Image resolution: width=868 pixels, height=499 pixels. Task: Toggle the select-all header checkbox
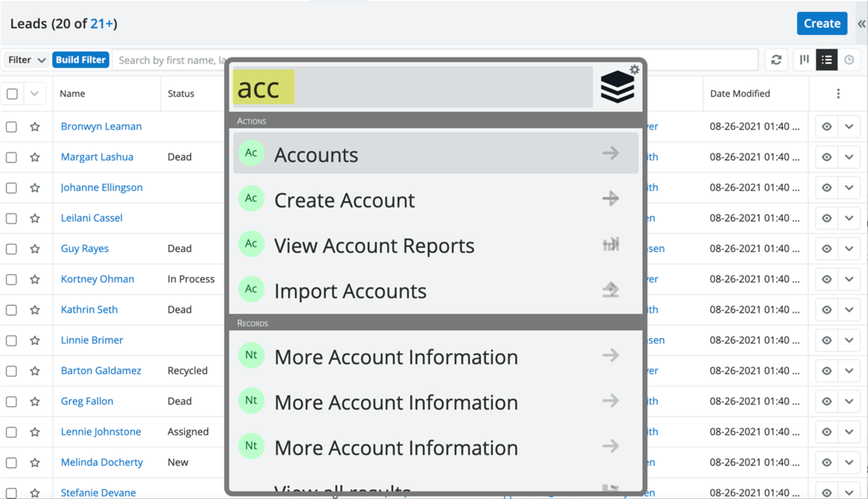click(12, 94)
